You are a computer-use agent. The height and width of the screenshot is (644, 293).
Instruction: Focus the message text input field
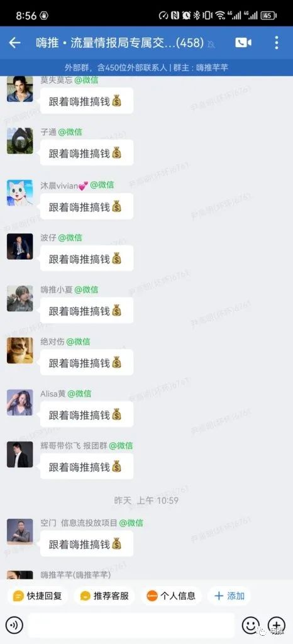131,626
